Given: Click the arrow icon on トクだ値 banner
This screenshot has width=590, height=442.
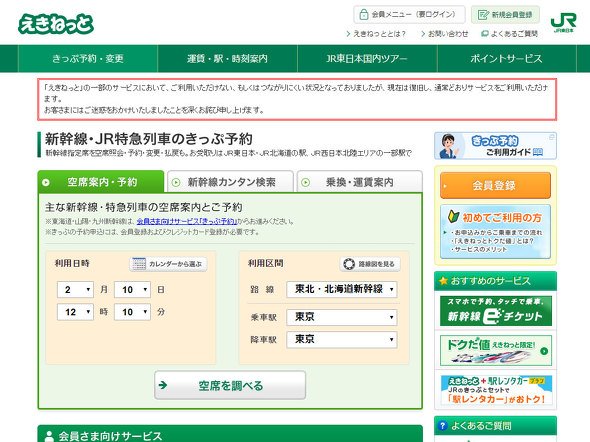Looking at the screenshot, I should [x=544, y=351].
